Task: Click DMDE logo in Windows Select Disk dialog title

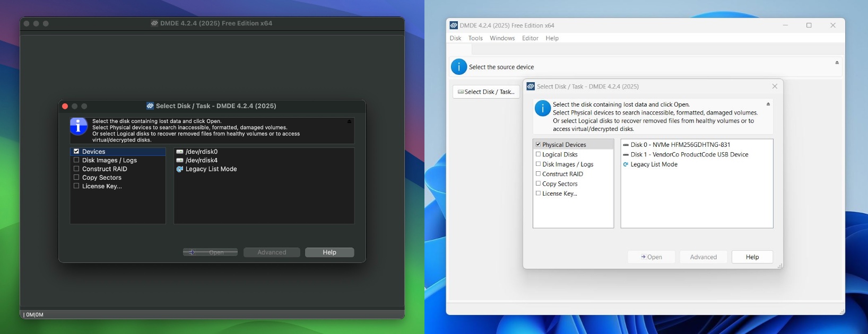Action: 531,86
